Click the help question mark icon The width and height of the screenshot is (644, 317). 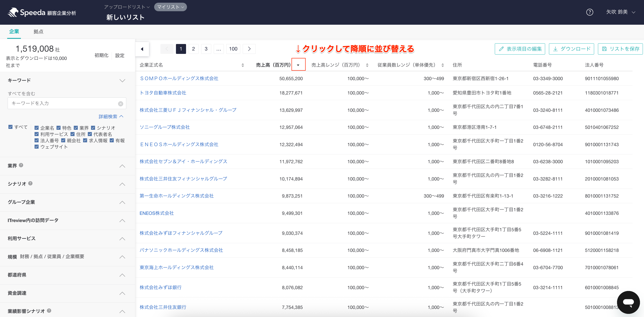click(589, 12)
